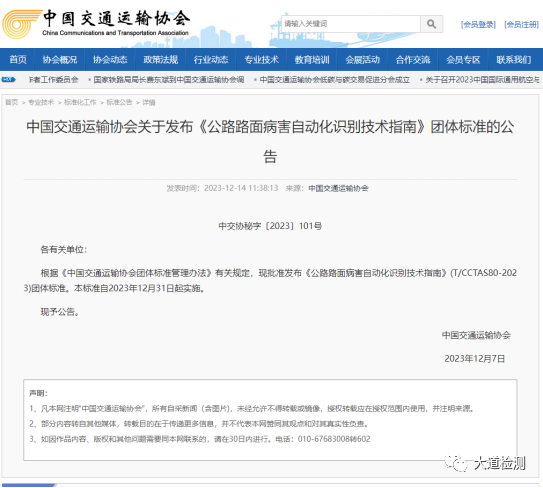
Task: Click disclaimer item 2 about 转载自其他媒体
Action: point(199,424)
